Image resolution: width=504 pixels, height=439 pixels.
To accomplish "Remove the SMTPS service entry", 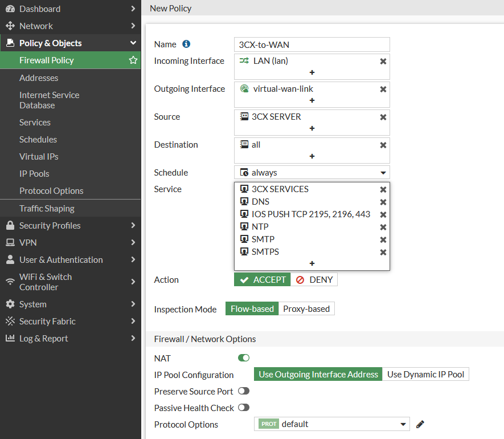I will pos(383,252).
